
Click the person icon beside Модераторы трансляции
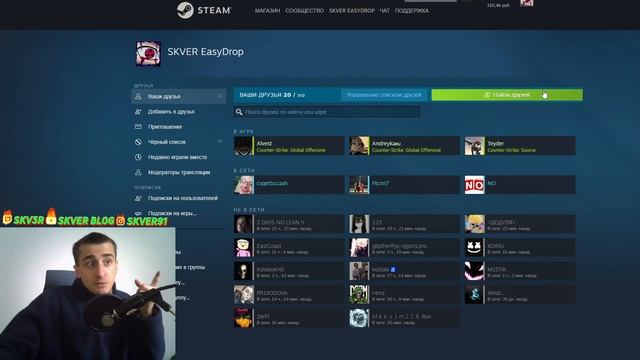click(x=138, y=172)
